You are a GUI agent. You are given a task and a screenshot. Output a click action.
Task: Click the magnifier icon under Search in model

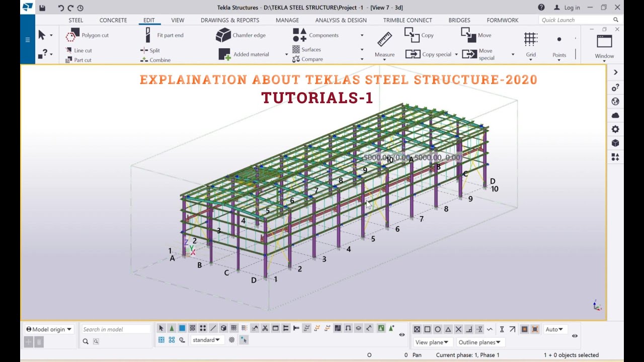(86, 341)
